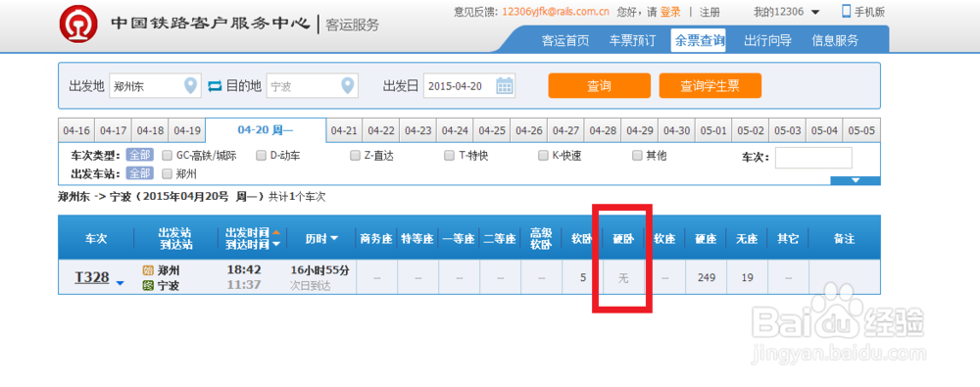Sort by 到达时间 descending arrow

click(275, 244)
